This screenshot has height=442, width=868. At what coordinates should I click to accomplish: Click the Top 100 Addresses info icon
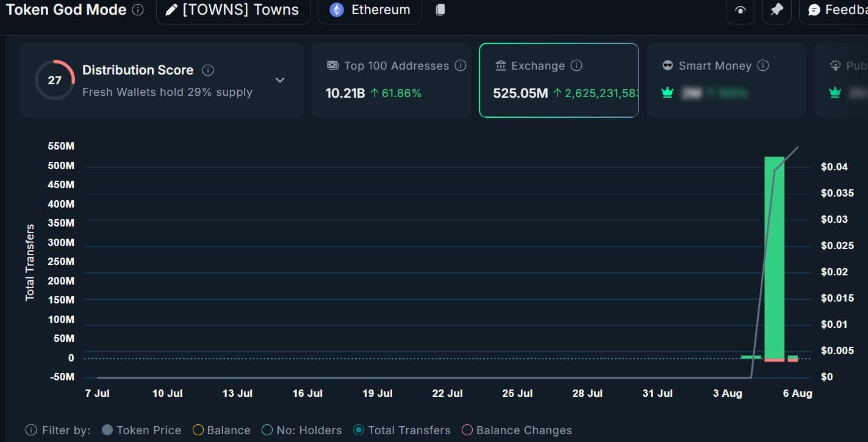pos(461,65)
